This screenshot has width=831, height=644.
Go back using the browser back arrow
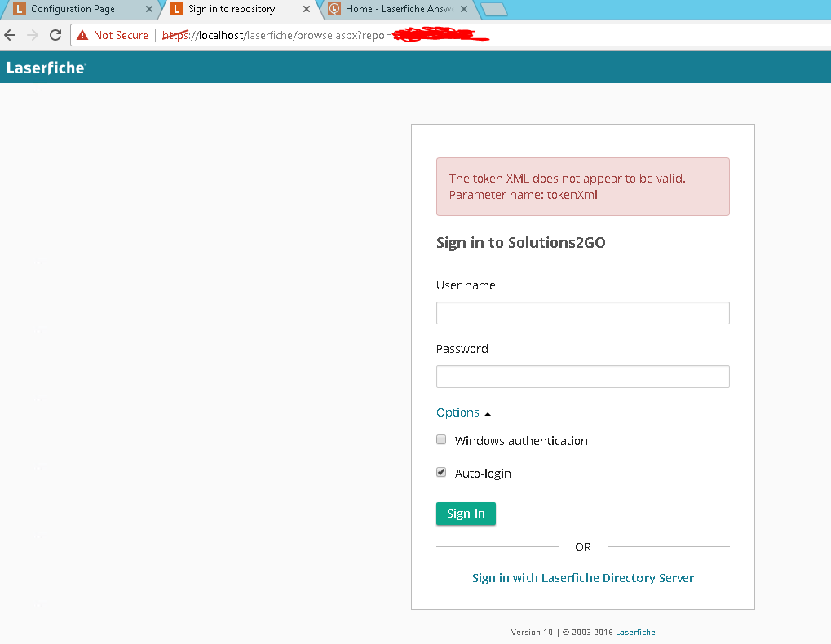[x=10, y=36]
